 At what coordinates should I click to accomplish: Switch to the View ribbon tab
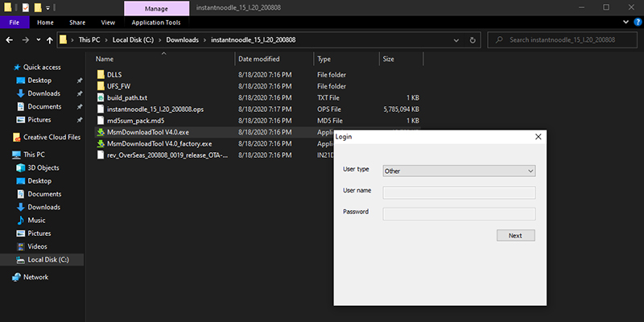point(108,23)
